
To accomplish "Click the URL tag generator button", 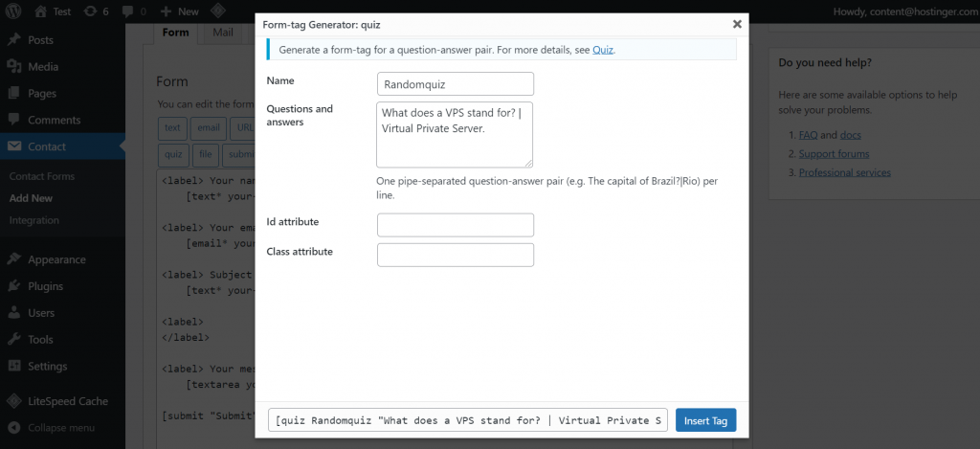I will (242, 127).
